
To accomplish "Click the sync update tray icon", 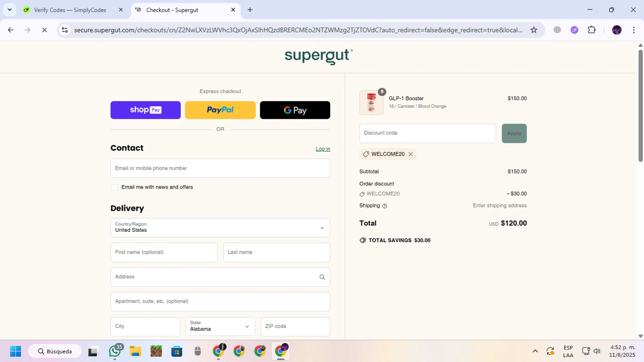I will point(550,351).
